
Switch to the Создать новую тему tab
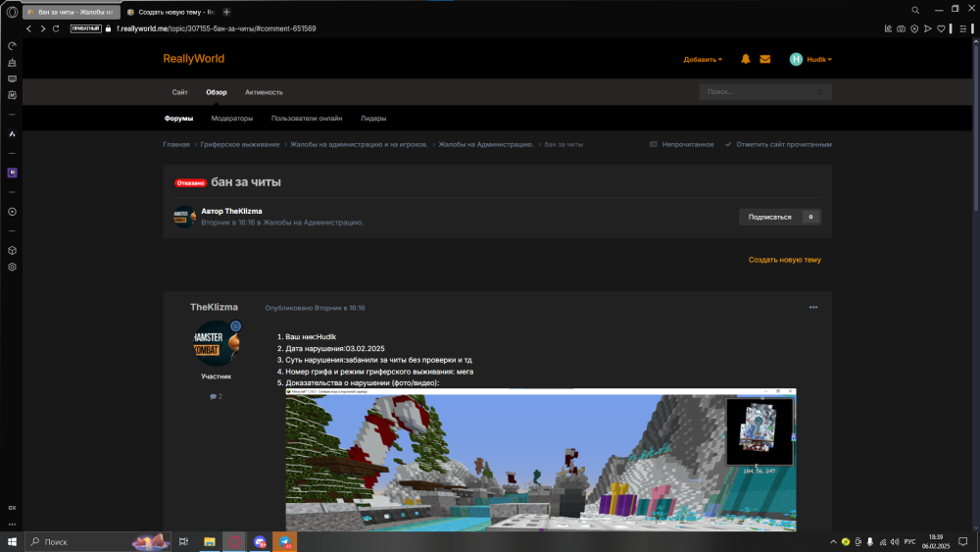[171, 12]
